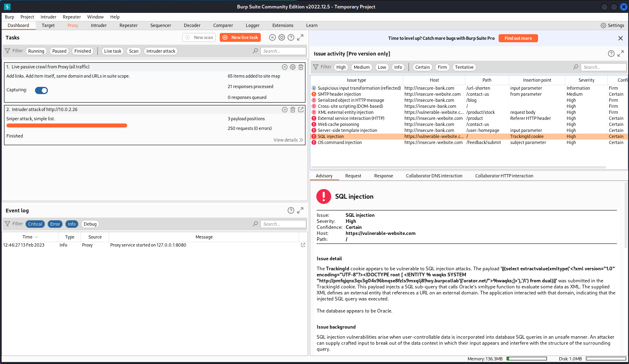The height and width of the screenshot is (364, 629).
Task: Toggle the Critical filter in Event log
Action: click(x=35, y=224)
